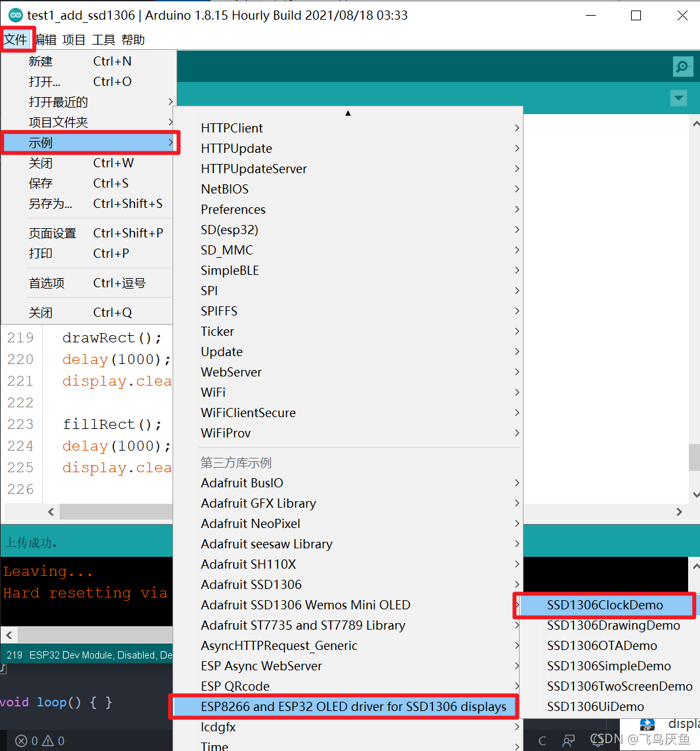This screenshot has height=751, width=700.
Task: Expand WiFi examples
Action: pos(348,392)
